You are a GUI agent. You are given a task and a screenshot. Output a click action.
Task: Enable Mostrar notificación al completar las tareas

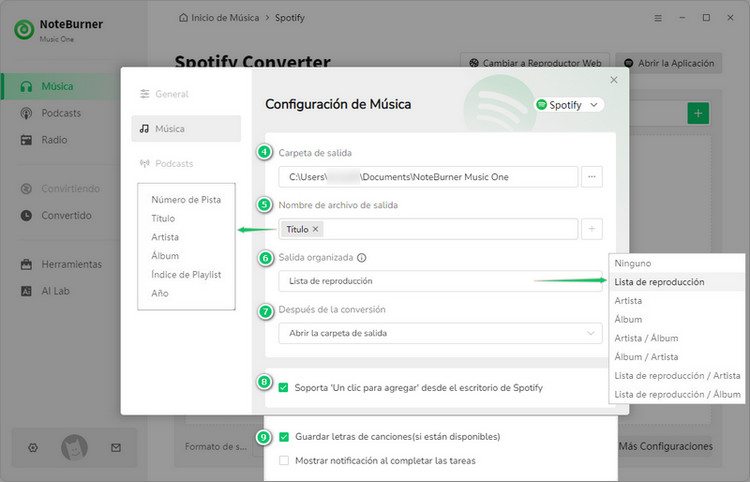point(284,460)
